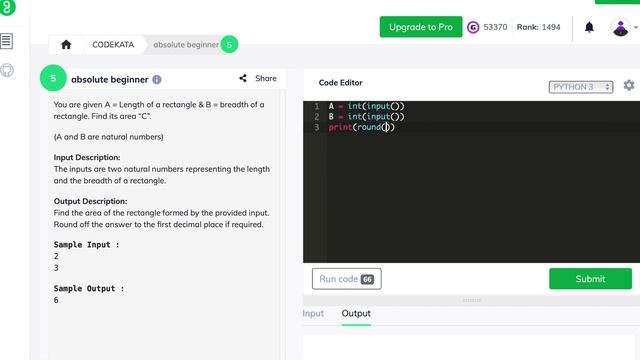This screenshot has height=360, width=640.
Task: Open editor settings with the gear icon
Action: tap(629, 85)
